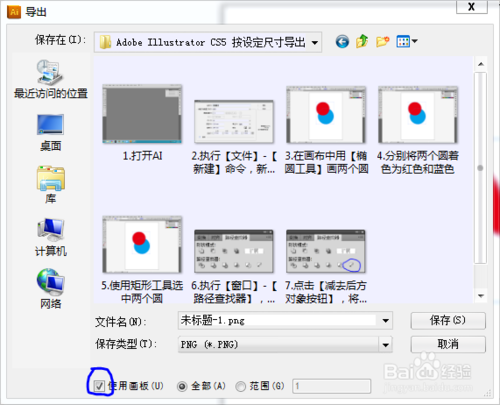Select the file 6.执行【窗口】-【路径查找器】
This screenshot has width=500, height=405.
[x=234, y=266]
